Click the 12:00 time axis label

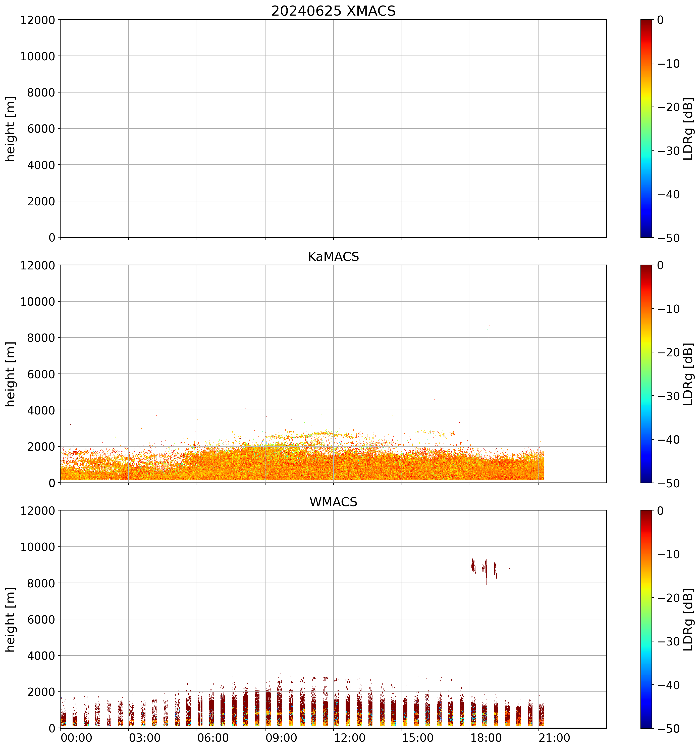pos(349,738)
